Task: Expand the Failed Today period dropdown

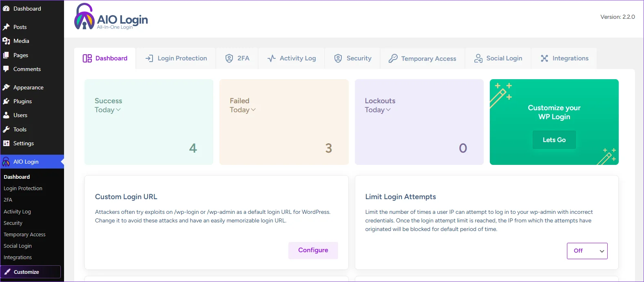Action: pos(243,110)
